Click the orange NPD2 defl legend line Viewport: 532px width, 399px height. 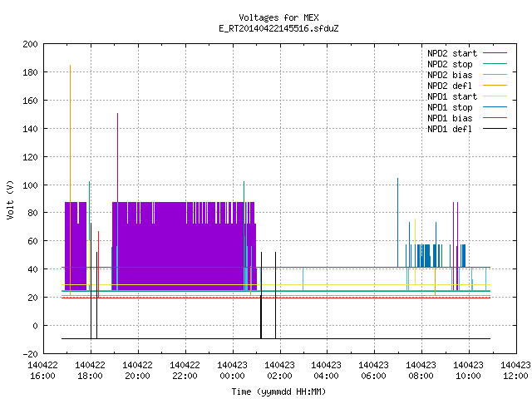point(495,85)
